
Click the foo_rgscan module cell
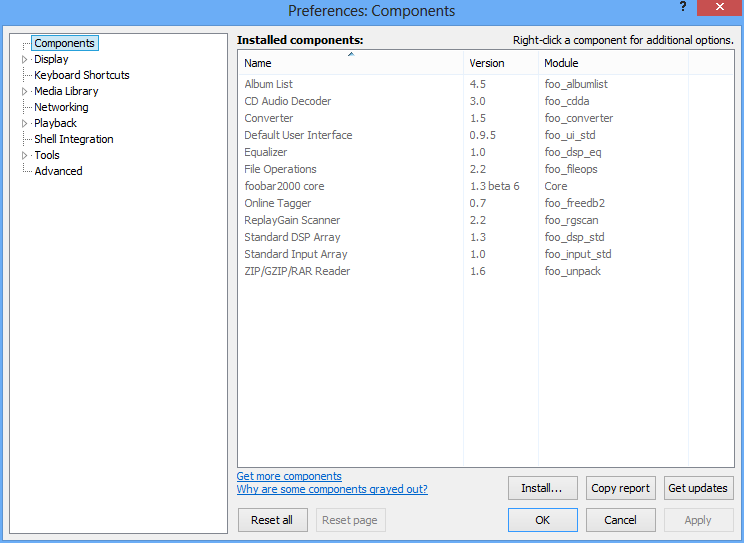571,220
